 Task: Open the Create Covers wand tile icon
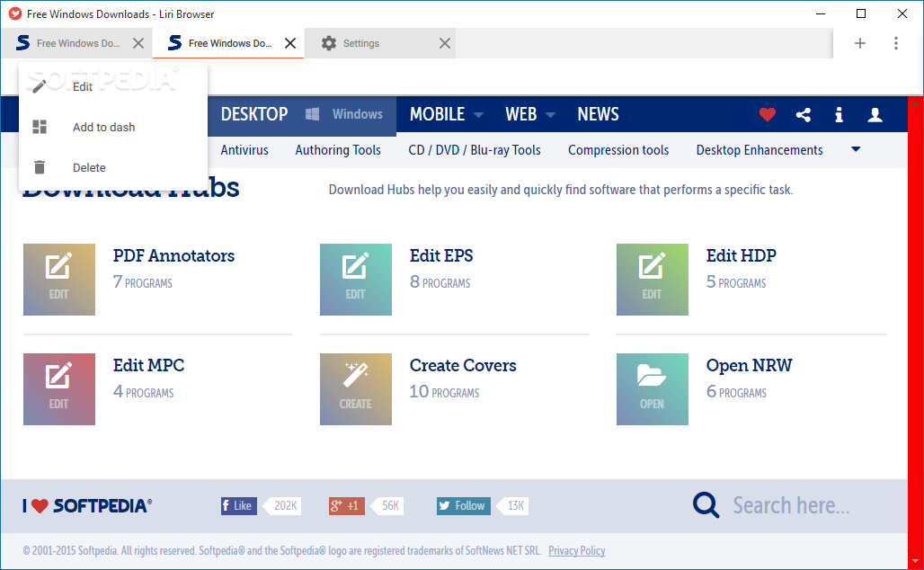coord(355,389)
